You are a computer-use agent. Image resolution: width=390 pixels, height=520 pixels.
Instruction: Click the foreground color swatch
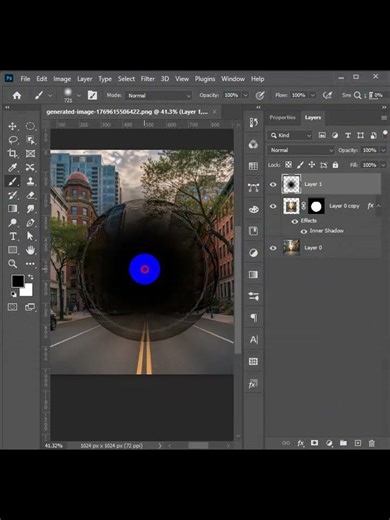(17, 281)
